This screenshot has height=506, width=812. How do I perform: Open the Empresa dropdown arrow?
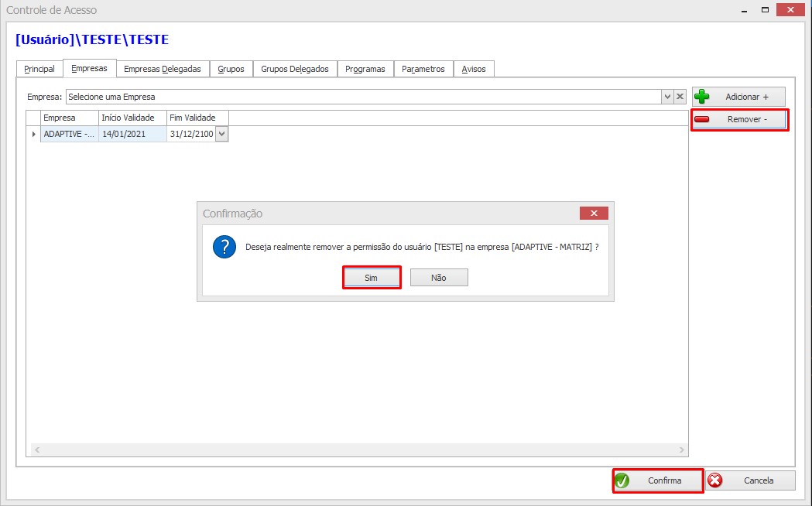coord(667,97)
